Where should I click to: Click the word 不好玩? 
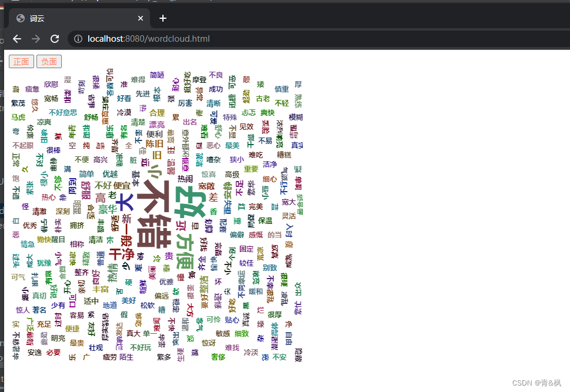141,348
